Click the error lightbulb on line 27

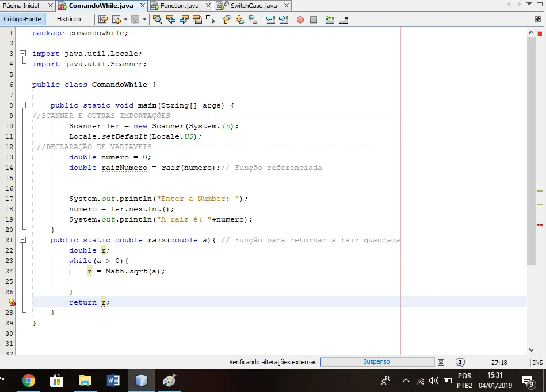pyautogui.click(x=12, y=302)
